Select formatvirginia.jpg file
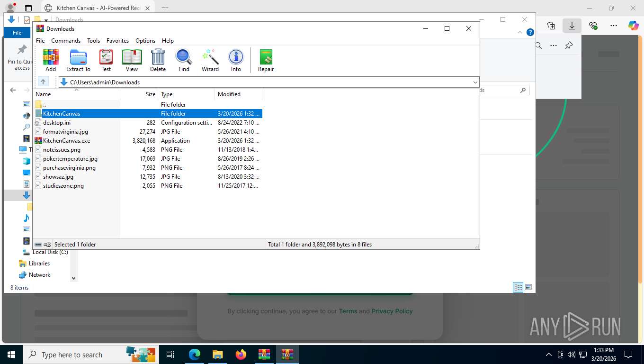Viewport: 644px width, 364px height. pyautogui.click(x=148, y=132)
